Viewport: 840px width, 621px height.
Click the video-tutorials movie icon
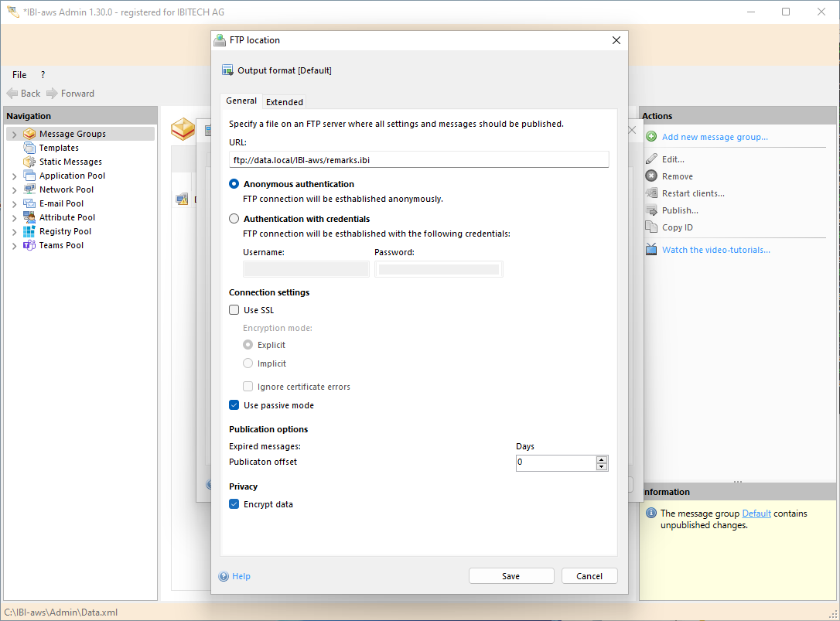coord(651,249)
